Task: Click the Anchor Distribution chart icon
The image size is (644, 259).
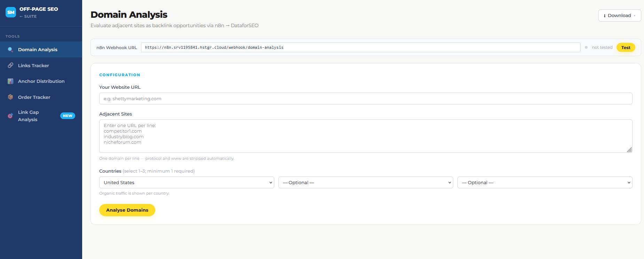Action: coord(10,81)
